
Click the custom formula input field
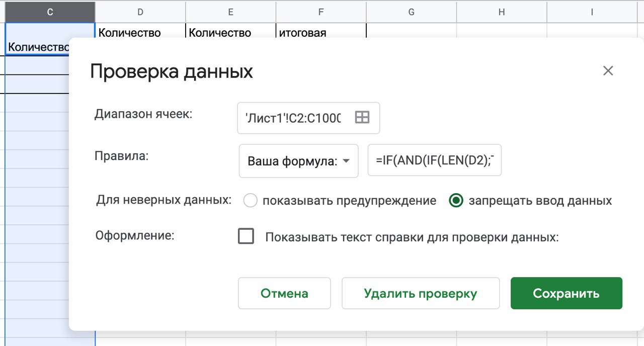435,161
